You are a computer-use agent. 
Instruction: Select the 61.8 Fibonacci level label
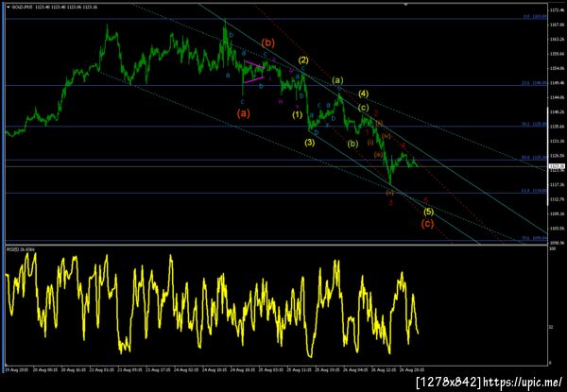[x=534, y=191]
